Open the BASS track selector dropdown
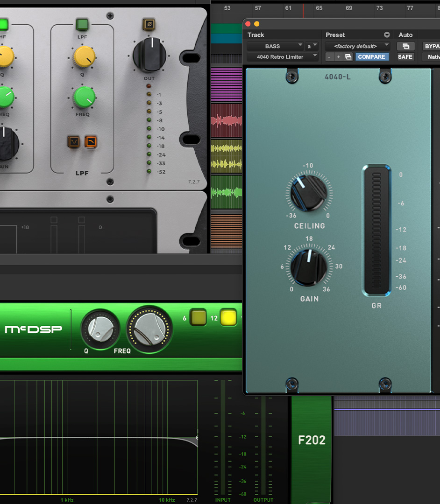The width and height of the screenshot is (440, 504). [275, 46]
